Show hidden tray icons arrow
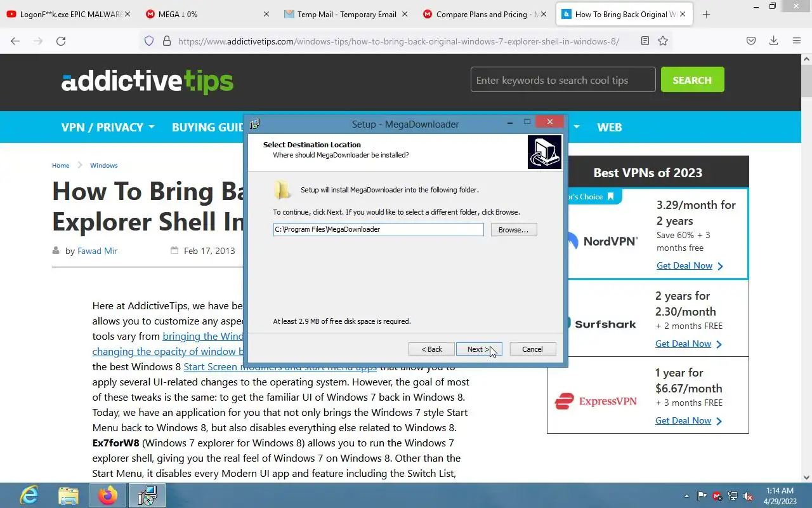Viewport: 812px width, 508px height. [686, 496]
